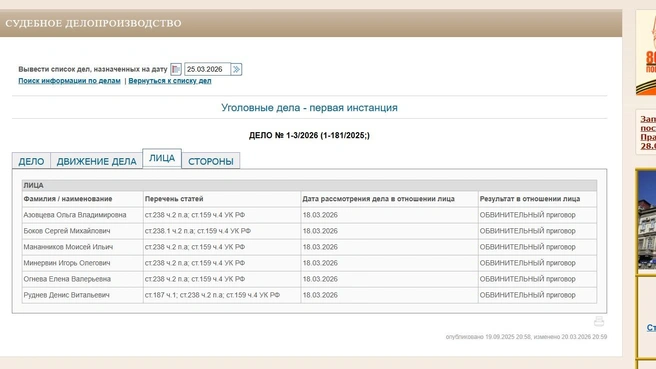Click the column header Фамилия / наименование

[68, 199]
